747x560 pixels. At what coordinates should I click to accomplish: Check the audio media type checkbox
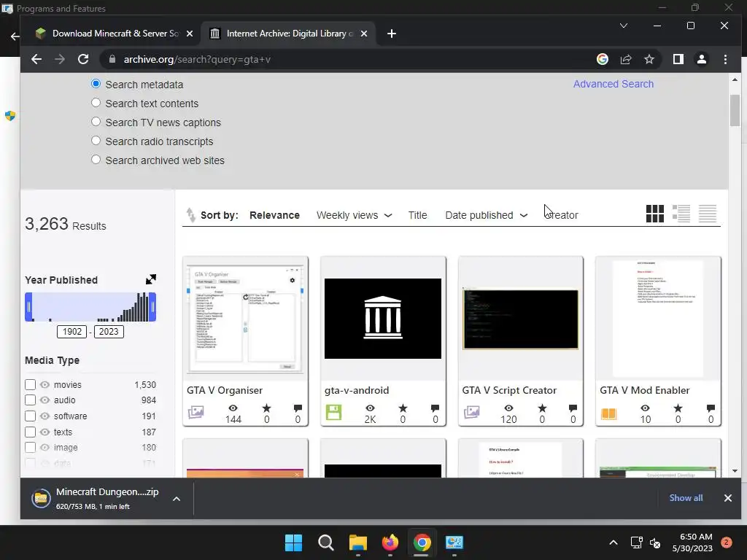tap(30, 400)
